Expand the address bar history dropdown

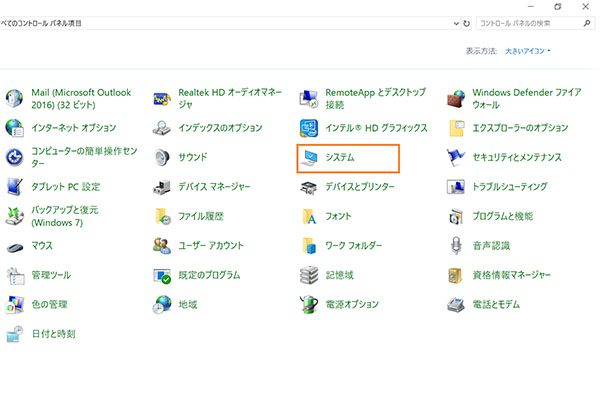[454, 22]
